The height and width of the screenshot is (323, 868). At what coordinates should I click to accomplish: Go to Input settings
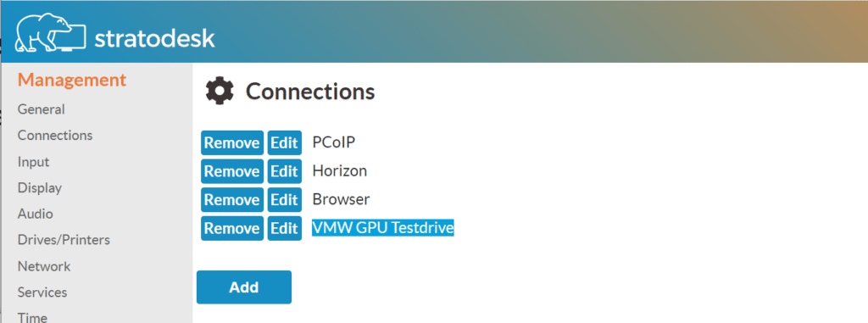(x=33, y=162)
